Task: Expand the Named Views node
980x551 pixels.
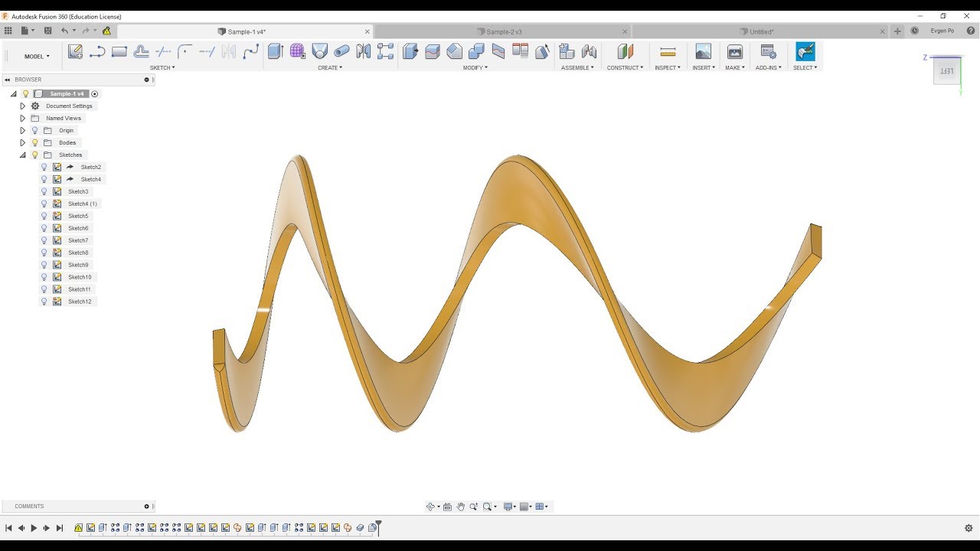Action: [x=22, y=118]
